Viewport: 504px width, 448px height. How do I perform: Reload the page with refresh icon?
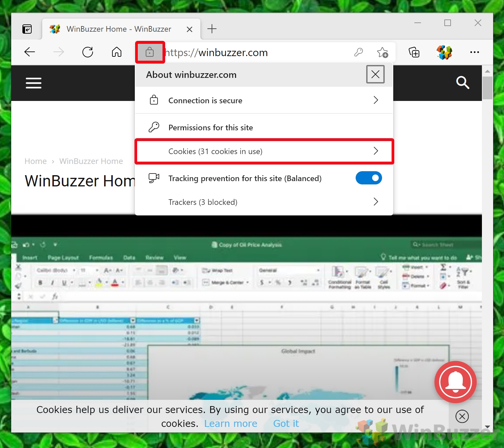(88, 52)
